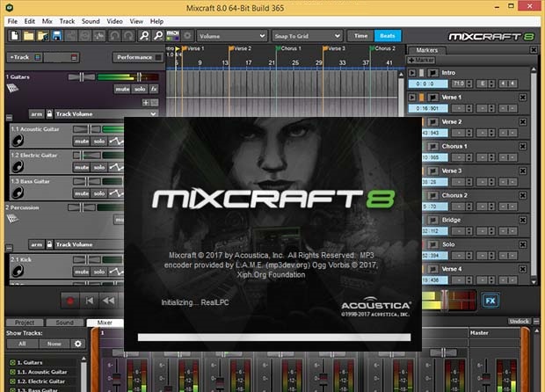
Task: Open the Snap To Grid dropdown
Action: pyautogui.click(x=307, y=36)
